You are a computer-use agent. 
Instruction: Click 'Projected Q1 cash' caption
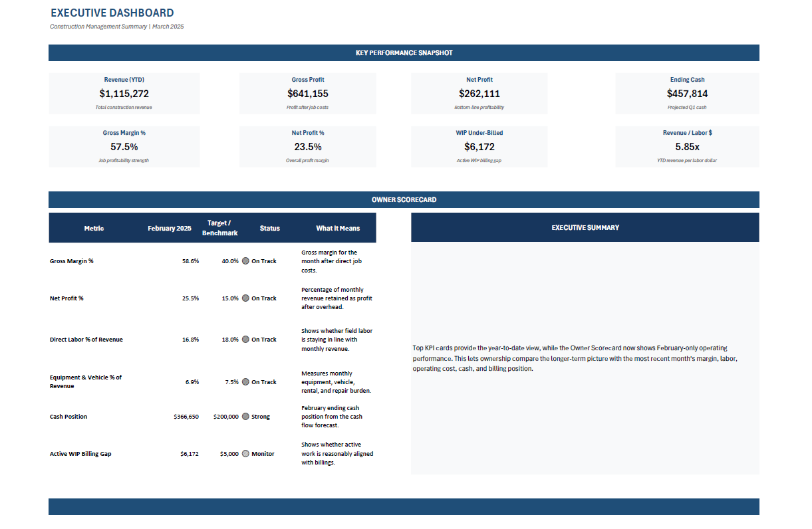(x=688, y=107)
